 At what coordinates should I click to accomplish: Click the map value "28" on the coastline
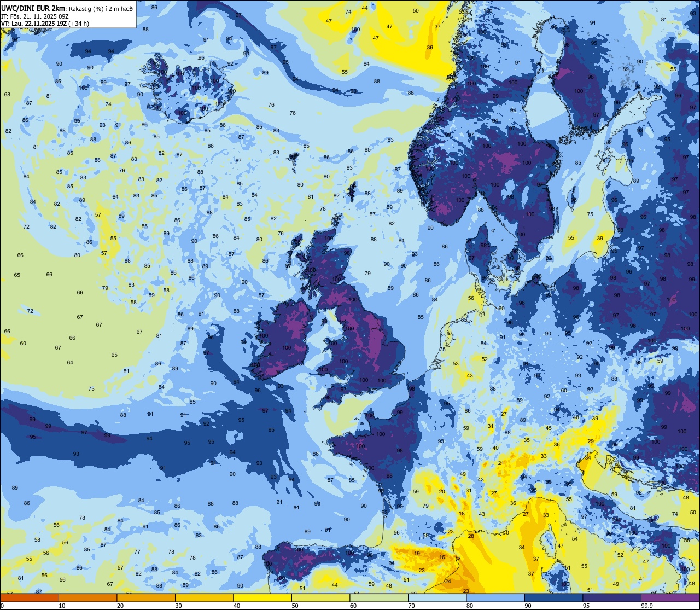[471, 536]
